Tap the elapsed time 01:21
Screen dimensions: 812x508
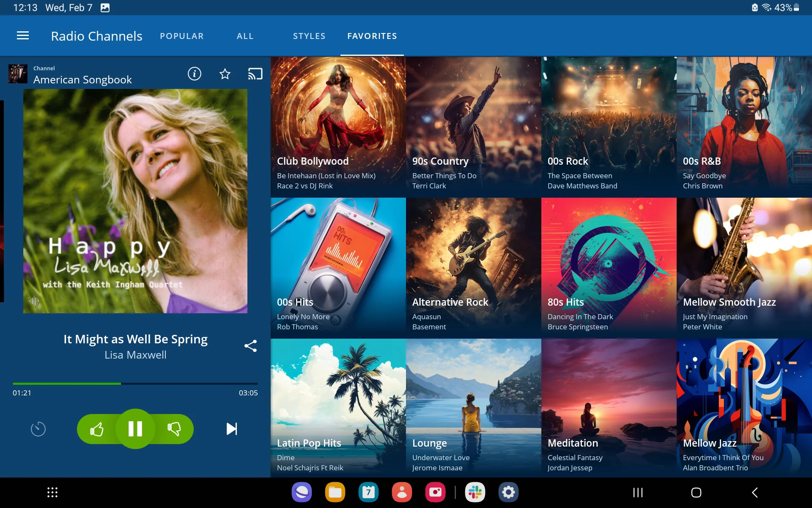coord(22,393)
